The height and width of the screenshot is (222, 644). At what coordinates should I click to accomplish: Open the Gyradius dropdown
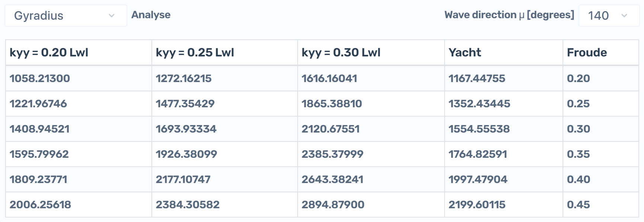pyautogui.click(x=66, y=16)
